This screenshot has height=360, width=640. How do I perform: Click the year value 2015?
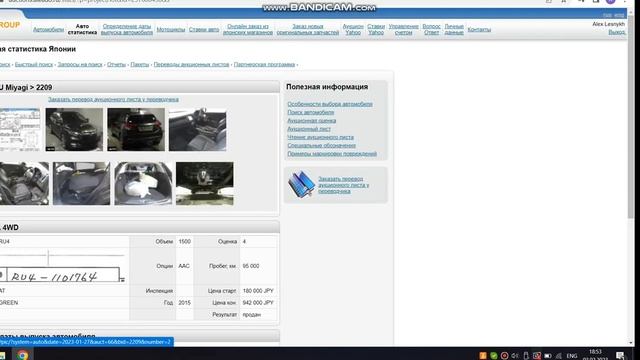tap(184, 303)
